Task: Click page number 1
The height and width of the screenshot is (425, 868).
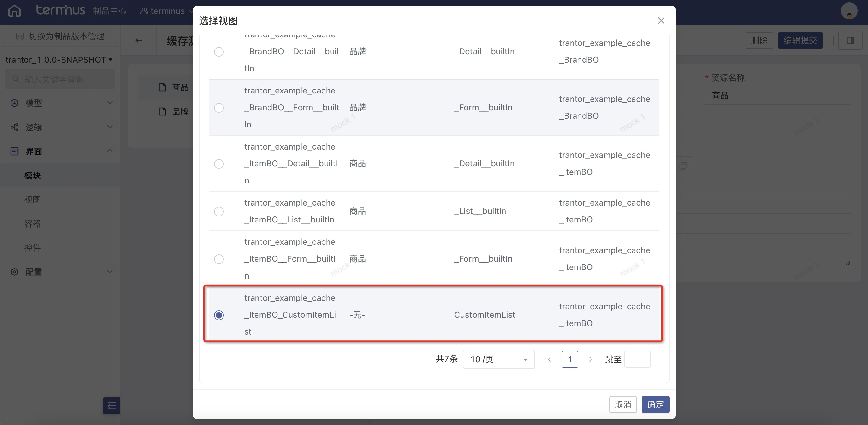Action: [x=570, y=359]
